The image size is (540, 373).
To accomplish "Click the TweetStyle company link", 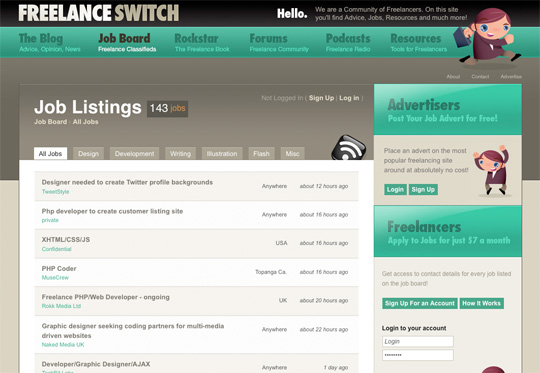I will pyautogui.click(x=55, y=191).
